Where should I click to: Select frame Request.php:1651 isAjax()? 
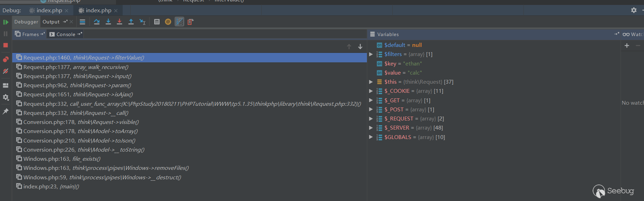click(x=189, y=94)
